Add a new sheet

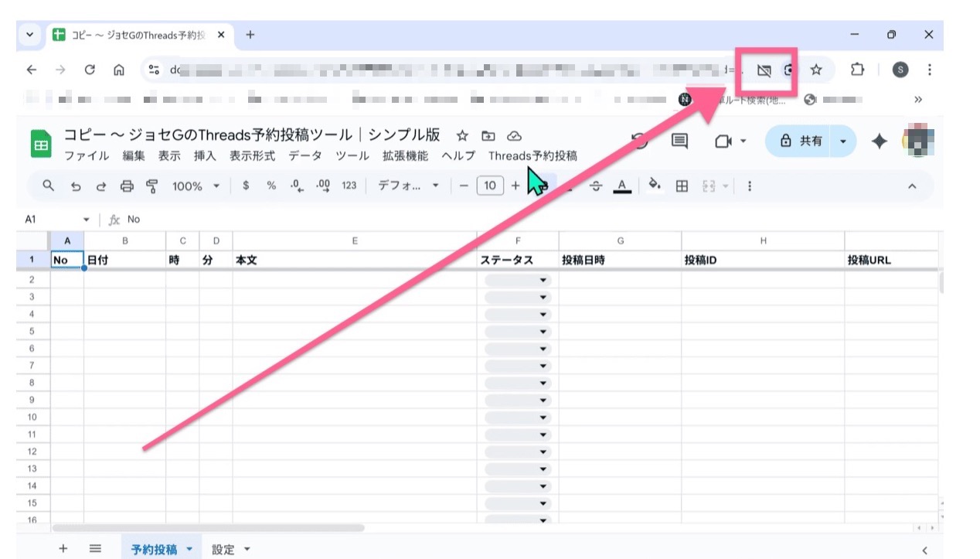pyautogui.click(x=63, y=548)
